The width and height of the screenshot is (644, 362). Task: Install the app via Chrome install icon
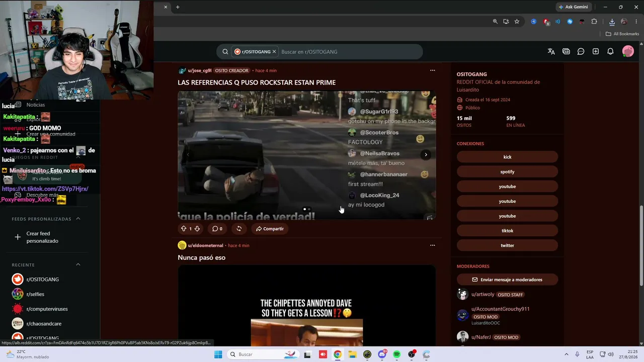pyautogui.click(x=506, y=22)
